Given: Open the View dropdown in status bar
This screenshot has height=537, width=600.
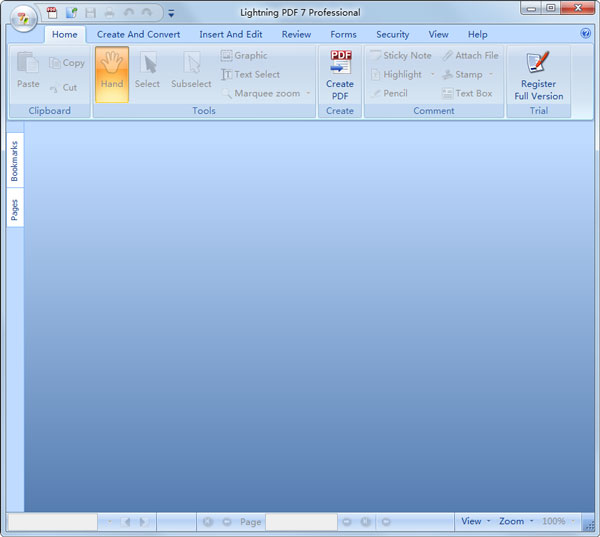Looking at the screenshot, I should (475, 521).
